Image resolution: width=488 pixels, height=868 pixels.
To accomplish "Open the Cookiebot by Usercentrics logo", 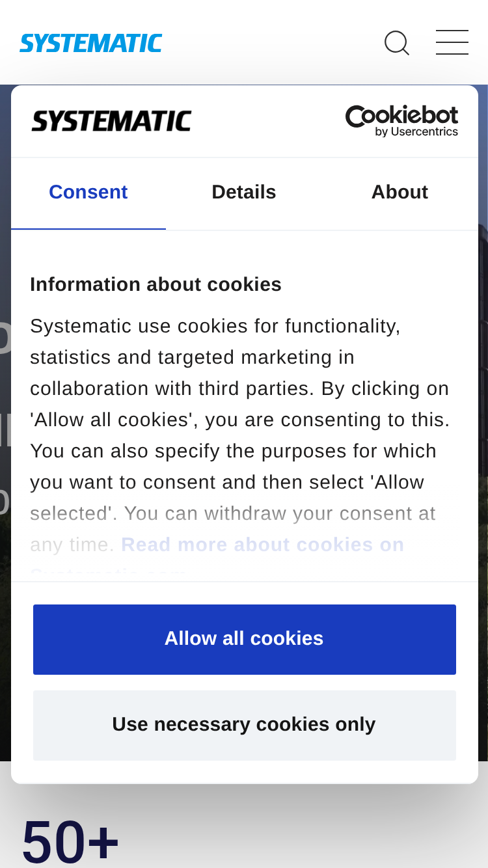I will (401, 121).
